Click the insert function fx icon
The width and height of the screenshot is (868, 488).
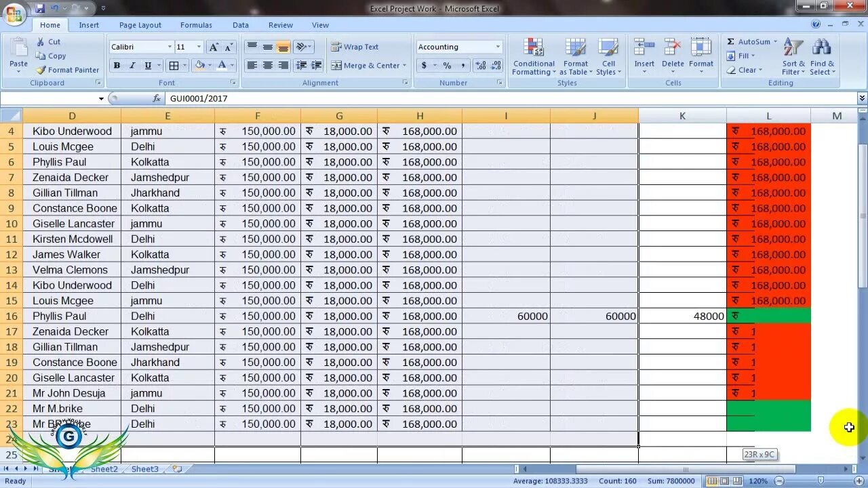[157, 98]
